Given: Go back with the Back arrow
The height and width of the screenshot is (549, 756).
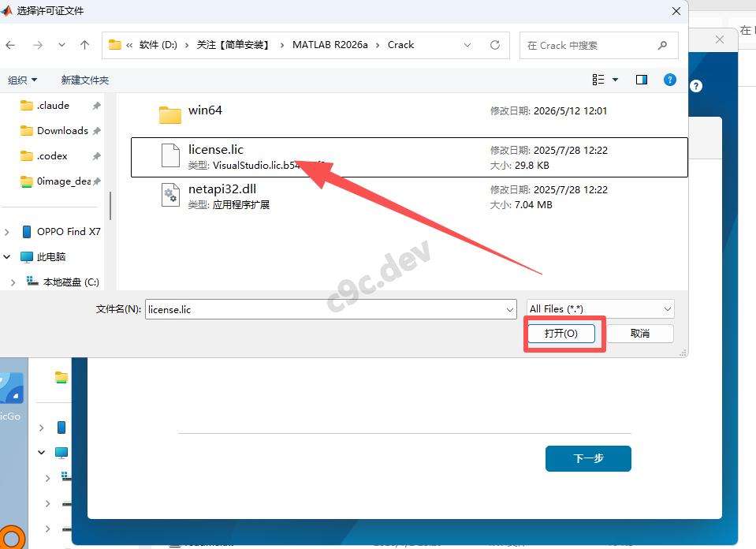Looking at the screenshot, I should (x=10, y=45).
